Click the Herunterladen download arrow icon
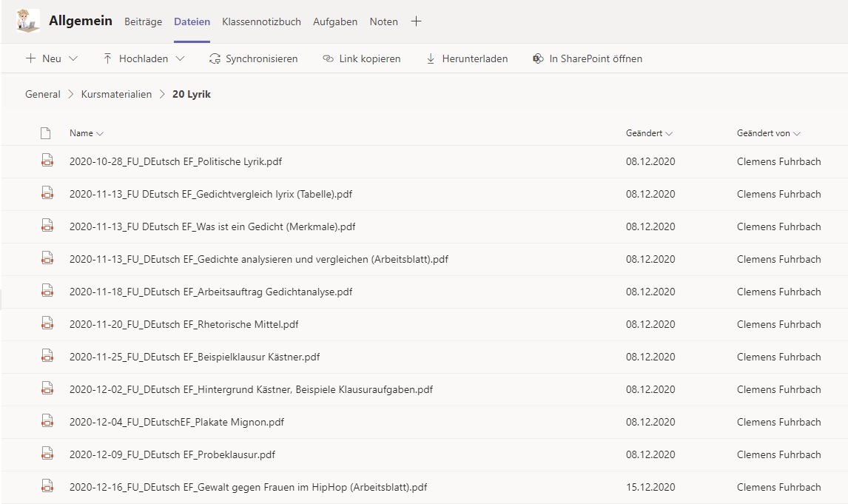This screenshot has height=504, width=848. 431,58
